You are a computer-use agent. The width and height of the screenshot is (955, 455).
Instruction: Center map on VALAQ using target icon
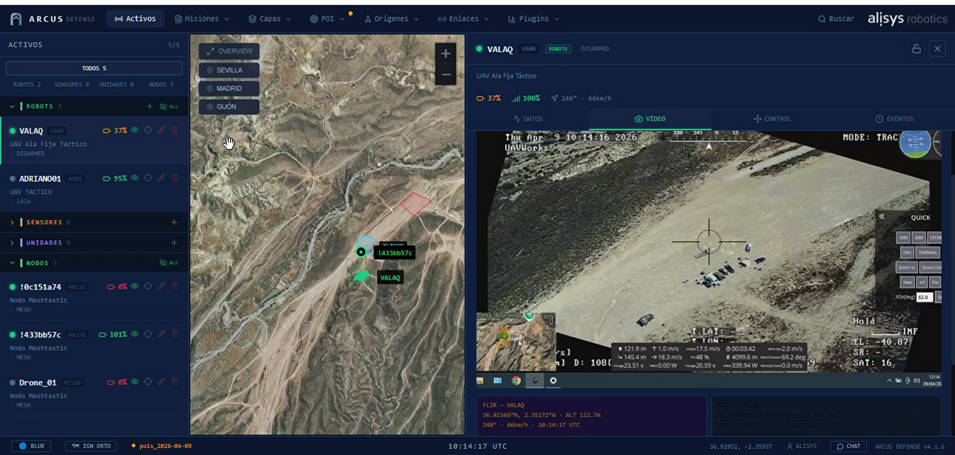click(148, 130)
